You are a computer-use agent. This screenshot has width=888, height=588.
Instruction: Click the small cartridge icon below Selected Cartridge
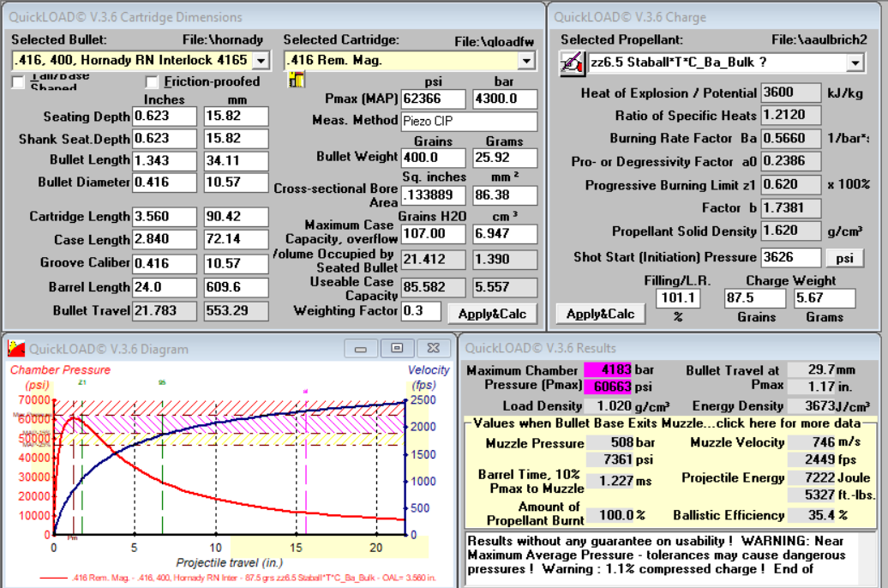(x=297, y=80)
